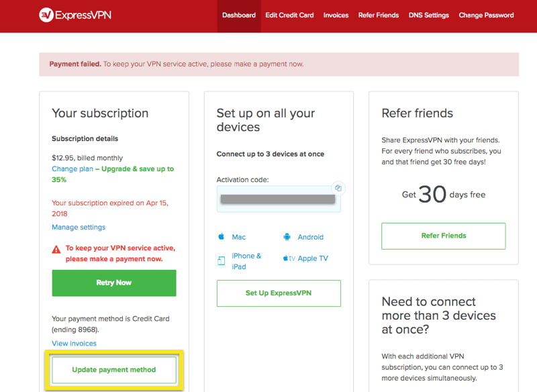Click the Android robot icon

pos(287,237)
